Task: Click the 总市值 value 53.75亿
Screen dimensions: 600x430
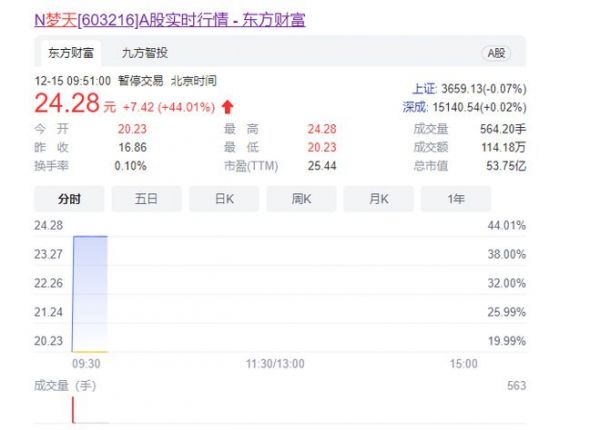Action: click(504, 165)
